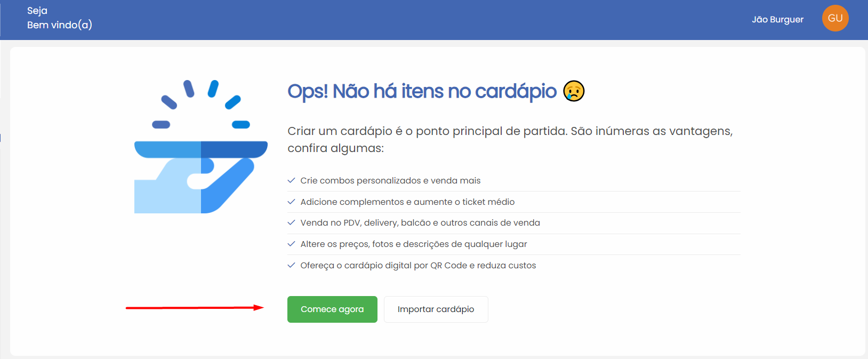
Task: Click checkmark beside combos personalizados
Action: click(291, 180)
